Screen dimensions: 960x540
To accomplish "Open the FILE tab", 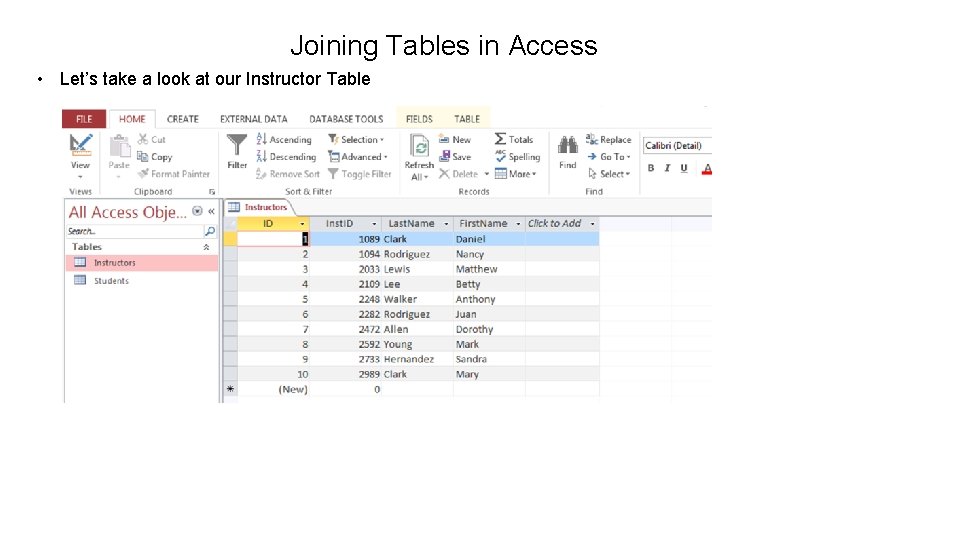I will pos(84,119).
